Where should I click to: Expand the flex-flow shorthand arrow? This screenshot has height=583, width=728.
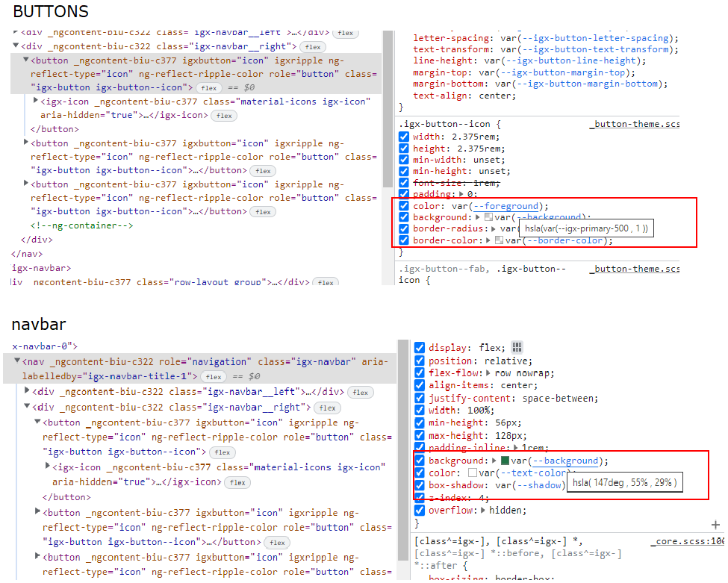(488, 372)
